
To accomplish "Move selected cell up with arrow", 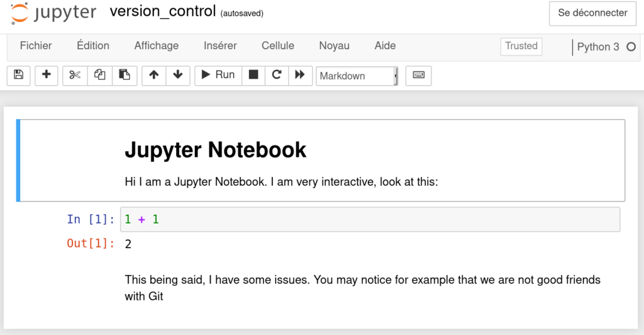I will (153, 75).
